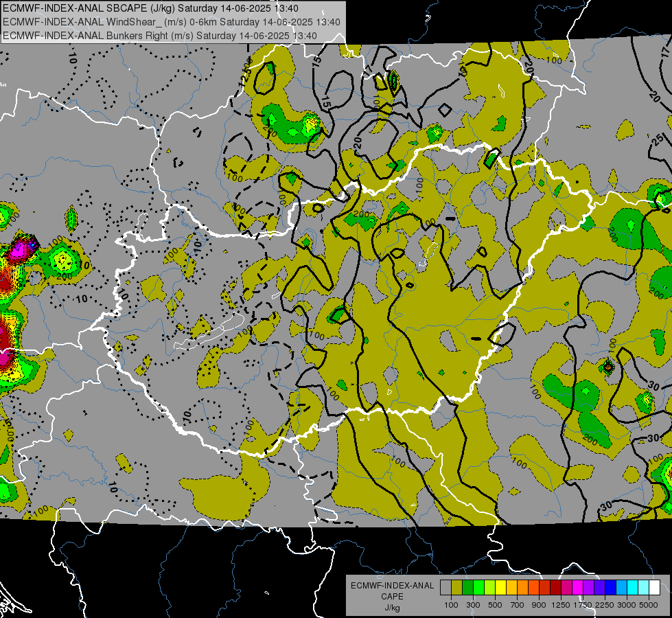Pick the dark green legend swatch
672x618 pixels.
click(467, 587)
